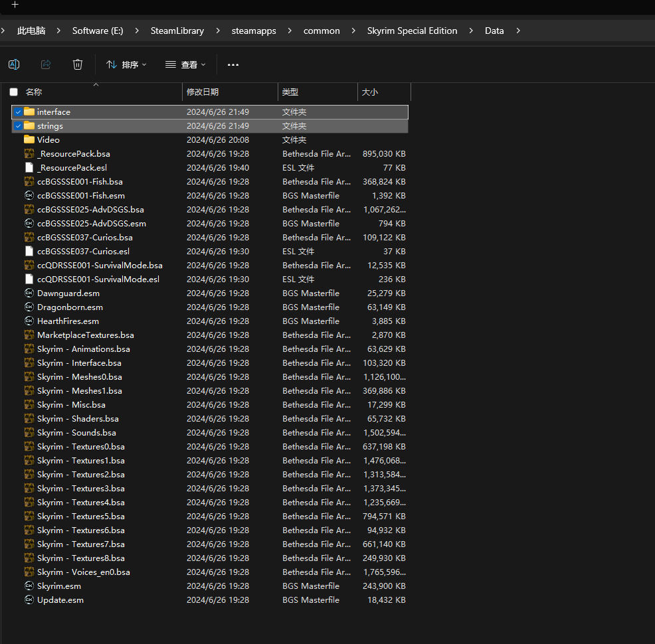Viewport: 655px width, 644px height.
Task: Go to steamapps in the breadcrumb
Action: click(253, 31)
